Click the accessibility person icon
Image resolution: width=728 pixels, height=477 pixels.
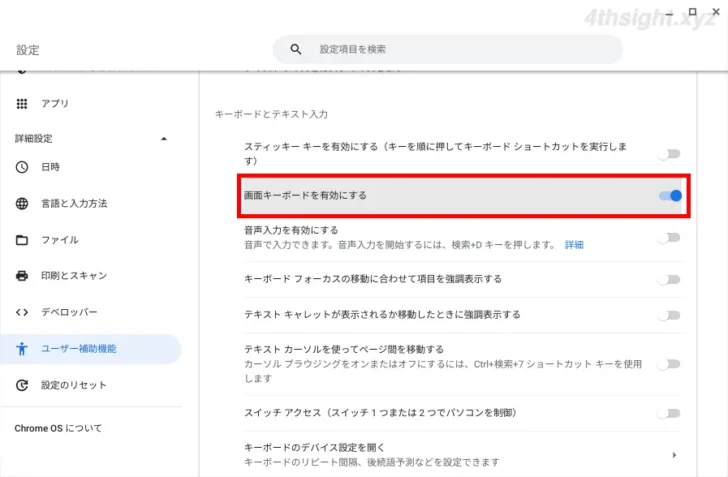tap(22, 349)
